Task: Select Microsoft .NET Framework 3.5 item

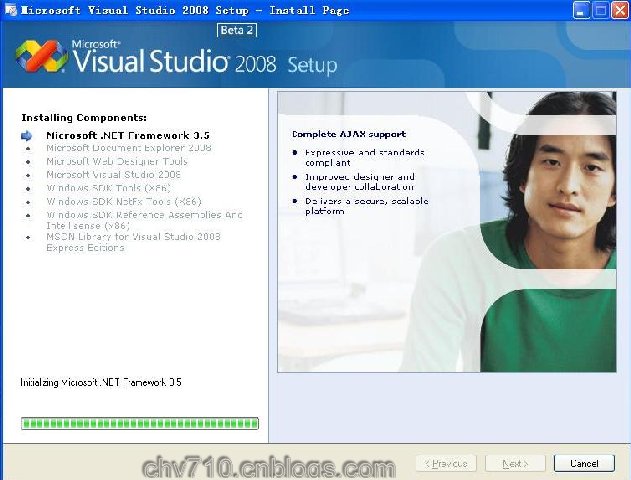Action: click(x=128, y=136)
